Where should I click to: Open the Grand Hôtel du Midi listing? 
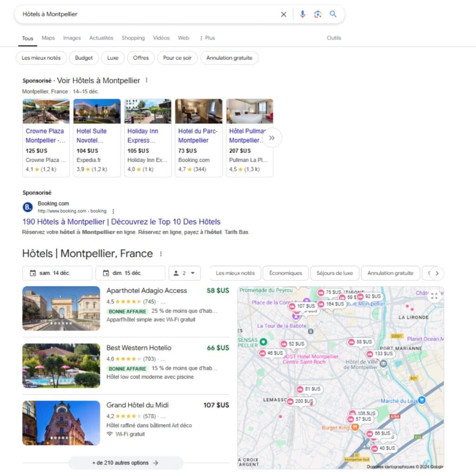pyautogui.click(x=137, y=405)
